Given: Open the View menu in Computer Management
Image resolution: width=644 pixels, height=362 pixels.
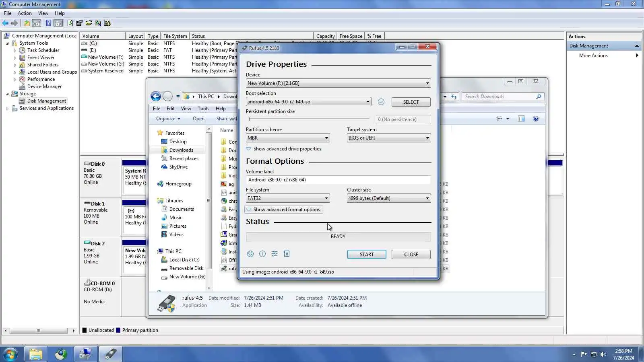Looking at the screenshot, I should pyautogui.click(x=43, y=13).
